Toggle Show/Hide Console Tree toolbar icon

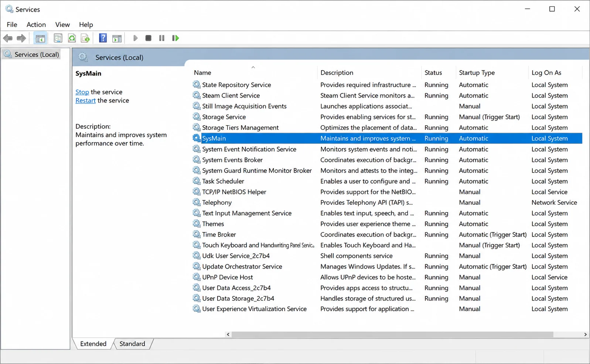[x=40, y=38]
